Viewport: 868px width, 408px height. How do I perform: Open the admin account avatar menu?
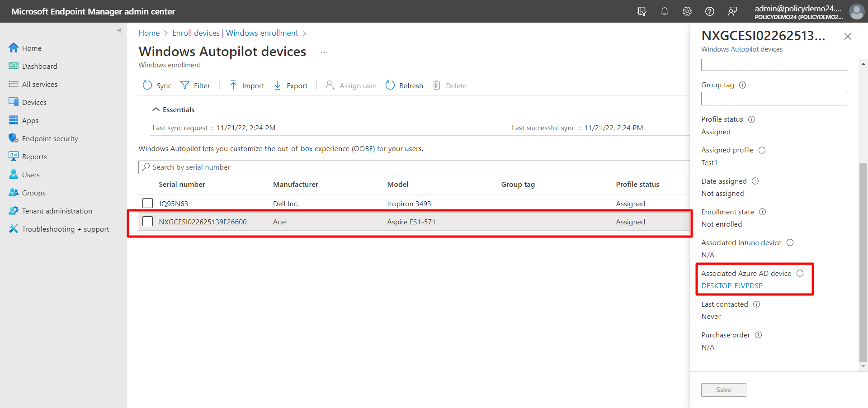click(x=856, y=11)
